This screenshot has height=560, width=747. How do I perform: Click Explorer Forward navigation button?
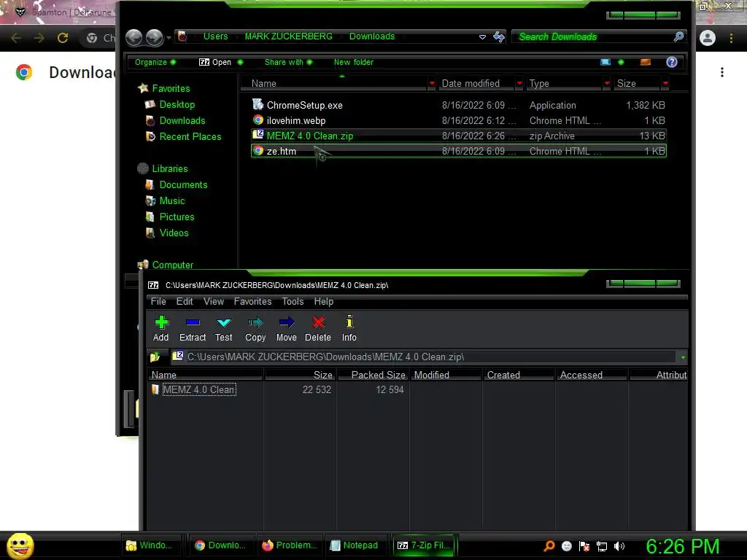coord(155,38)
